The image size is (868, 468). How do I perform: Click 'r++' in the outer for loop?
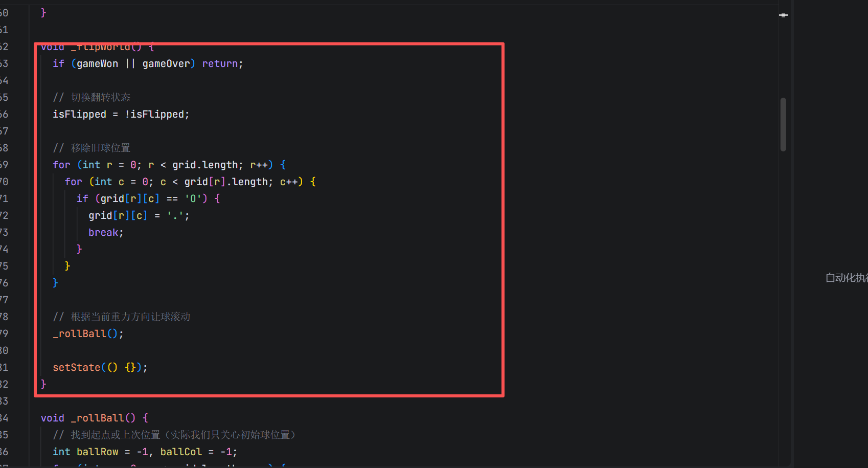point(259,165)
